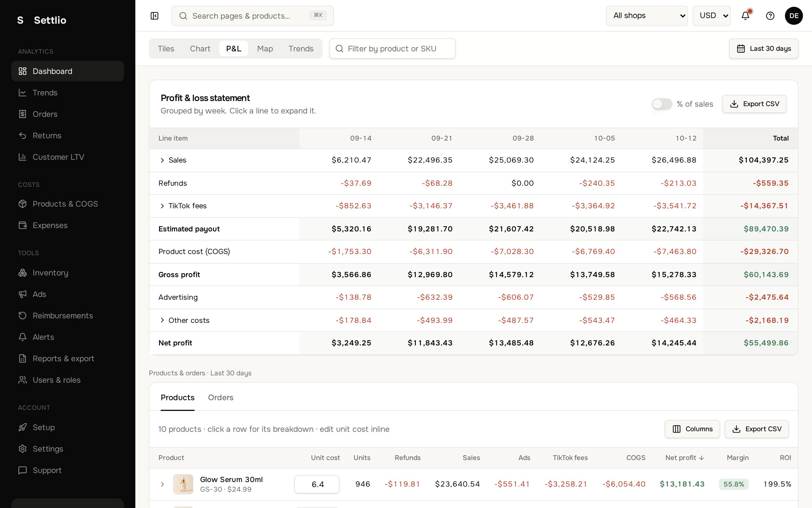Click the magnifier in the global search
Screen dimensions: 812x508
point(183,16)
